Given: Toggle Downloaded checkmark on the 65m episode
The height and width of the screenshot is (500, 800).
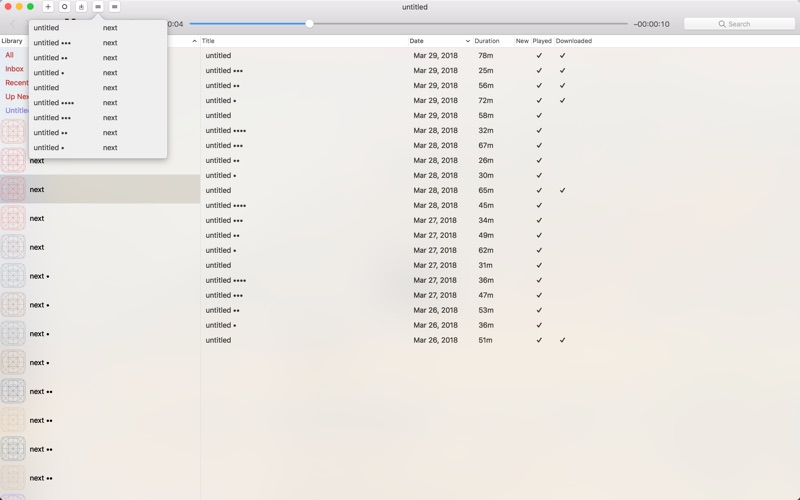Looking at the screenshot, I should point(562,190).
